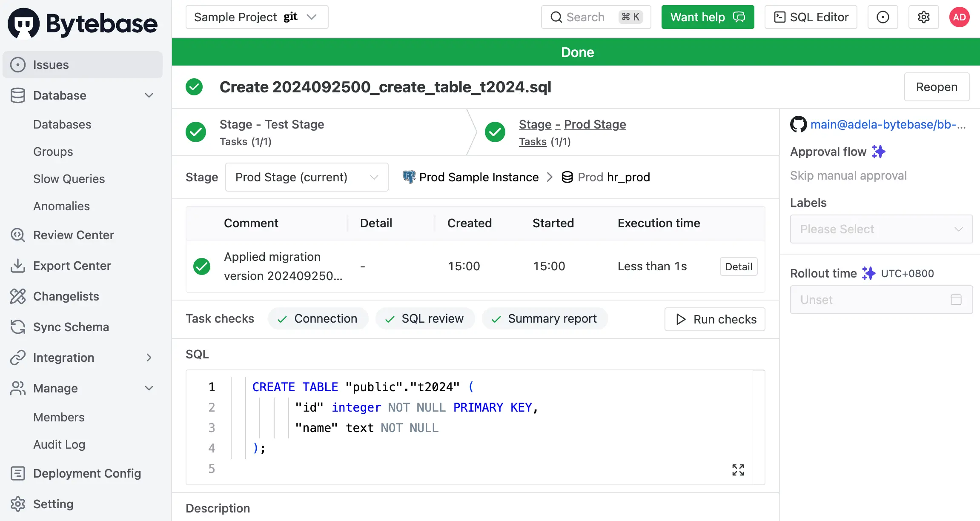Click the search magnifier icon
This screenshot has height=521, width=980.
click(x=556, y=17)
